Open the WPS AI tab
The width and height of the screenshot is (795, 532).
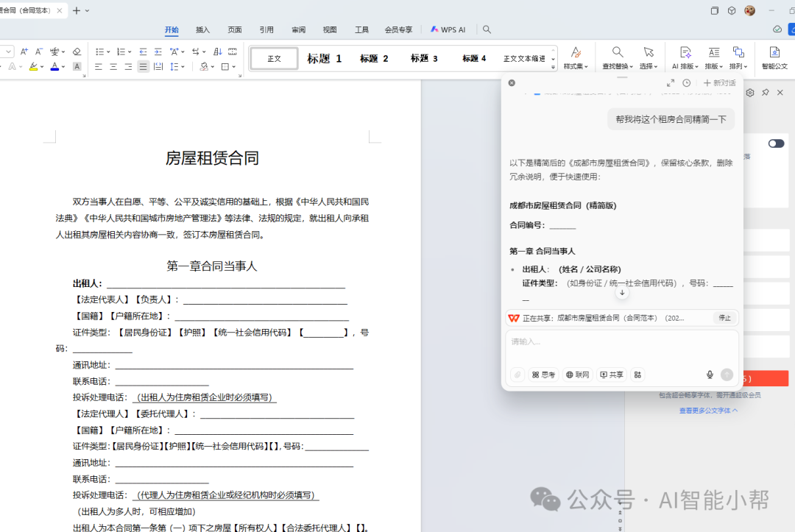click(448, 29)
